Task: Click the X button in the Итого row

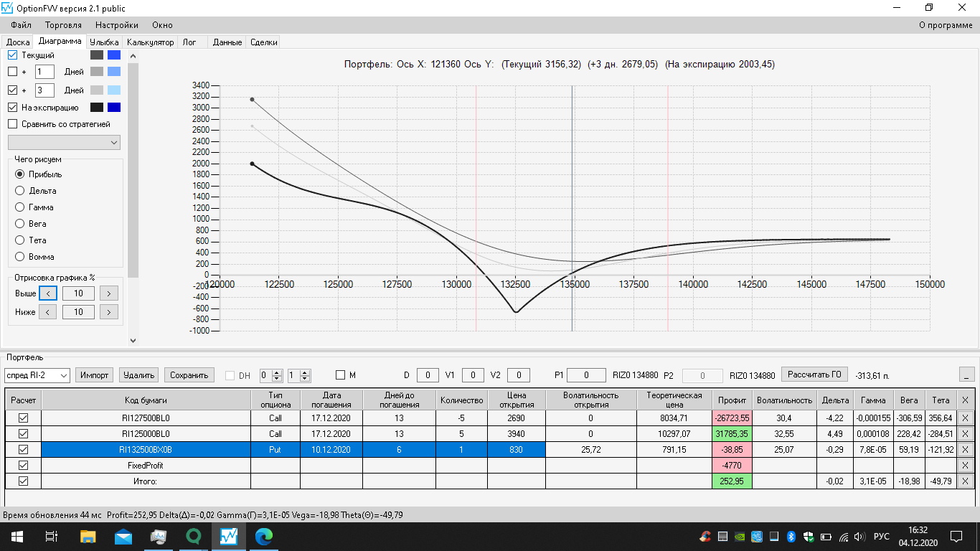Action: [x=965, y=481]
